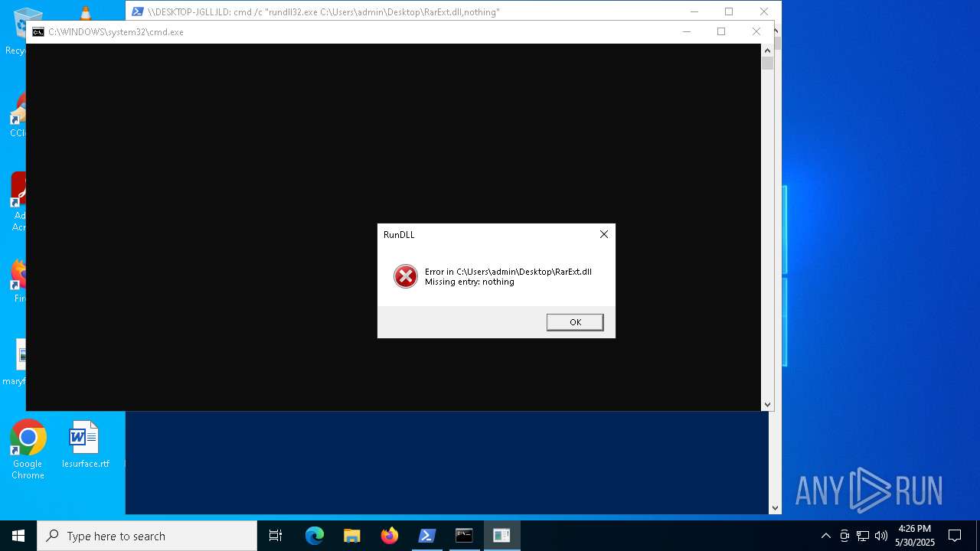Image resolution: width=980 pixels, height=551 pixels.
Task: Open the clock and date flyout
Action: 915,536
